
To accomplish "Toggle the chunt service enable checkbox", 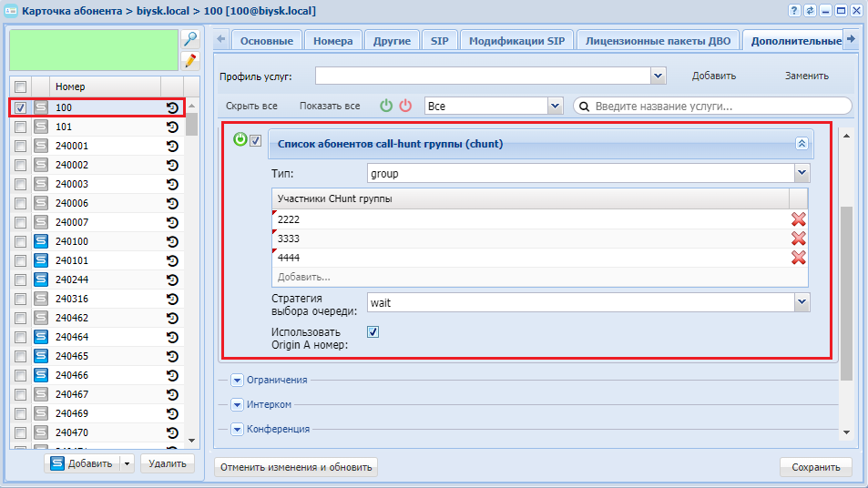I will point(256,140).
